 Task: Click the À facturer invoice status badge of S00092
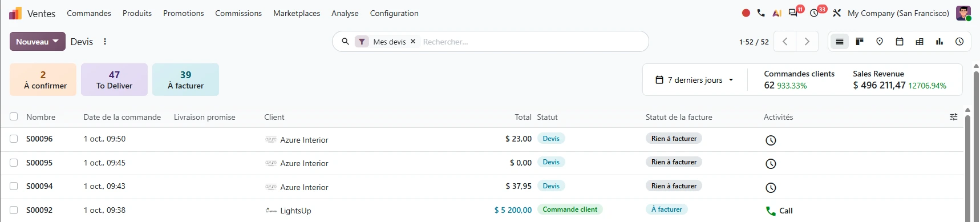point(667,209)
